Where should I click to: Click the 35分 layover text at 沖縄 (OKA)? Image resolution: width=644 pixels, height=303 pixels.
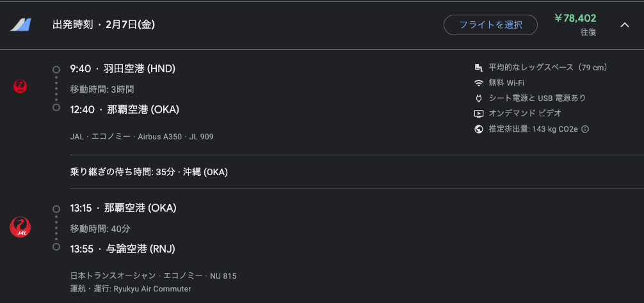click(149, 172)
